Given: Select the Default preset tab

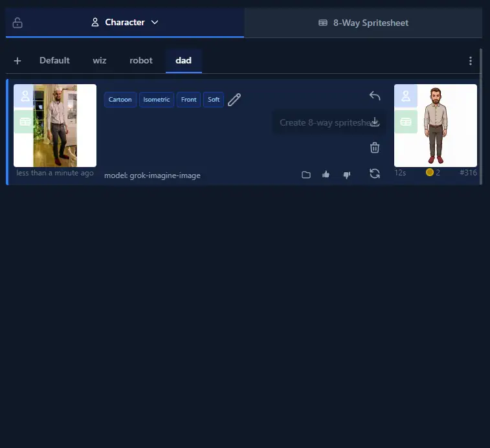Looking at the screenshot, I should click(54, 61).
